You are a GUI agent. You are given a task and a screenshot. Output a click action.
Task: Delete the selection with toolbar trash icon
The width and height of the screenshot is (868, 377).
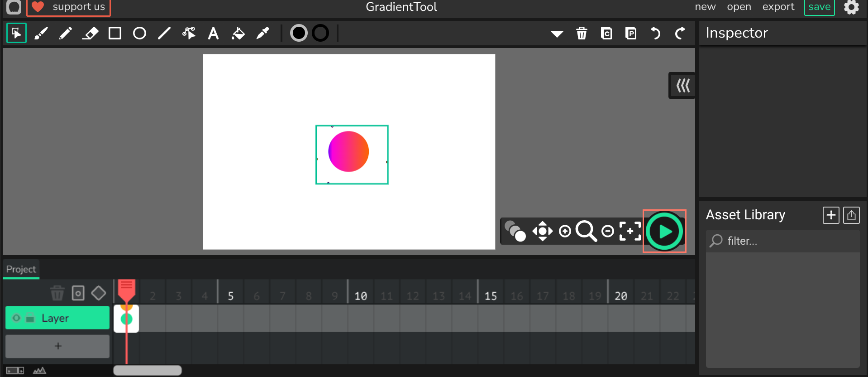tap(582, 33)
